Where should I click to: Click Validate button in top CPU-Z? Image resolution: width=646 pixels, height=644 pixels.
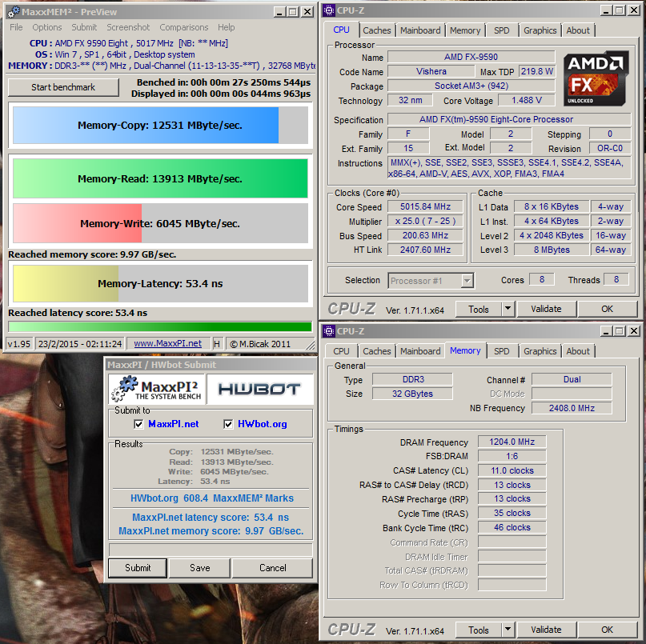(546, 309)
